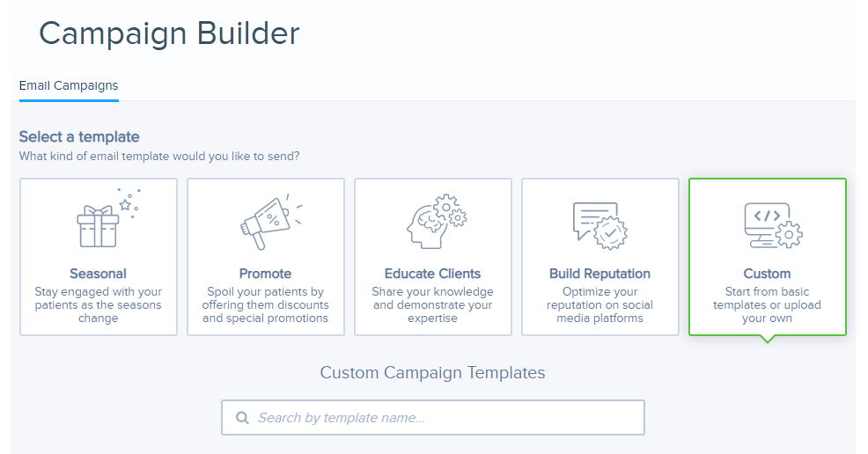Image resolution: width=868 pixels, height=454 pixels.
Task: Click the Custom Campaign Templates heading
Action: click(x=432, y=373)
